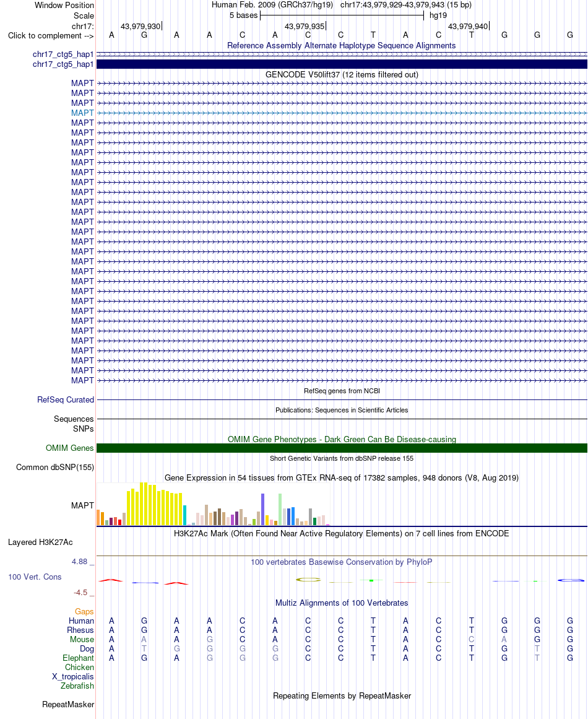The width and height of the screenshot is (588, 719).
Task: Open 'Repeating Elements by RepeatMasker' track title
Action: click(x=342, y=695)
